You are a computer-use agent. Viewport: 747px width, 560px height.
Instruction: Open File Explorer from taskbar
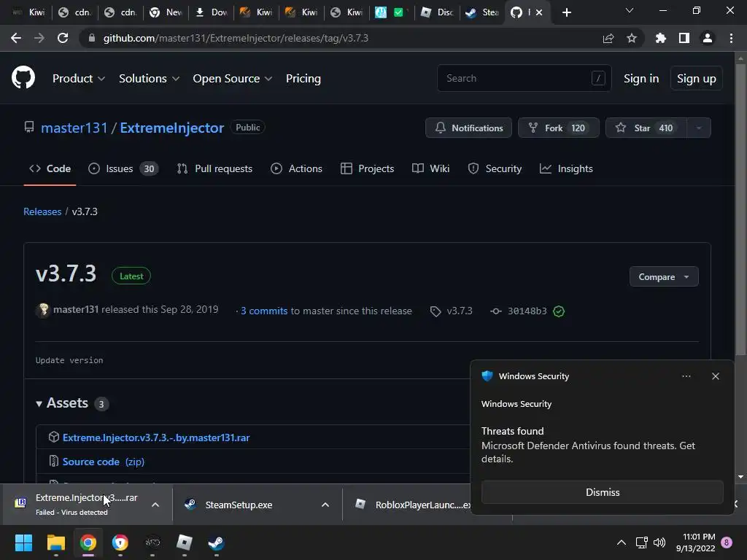point(55,542)
